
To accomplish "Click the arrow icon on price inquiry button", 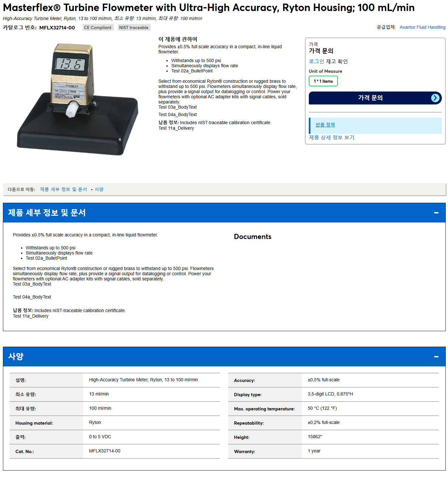I will point(435,98).
